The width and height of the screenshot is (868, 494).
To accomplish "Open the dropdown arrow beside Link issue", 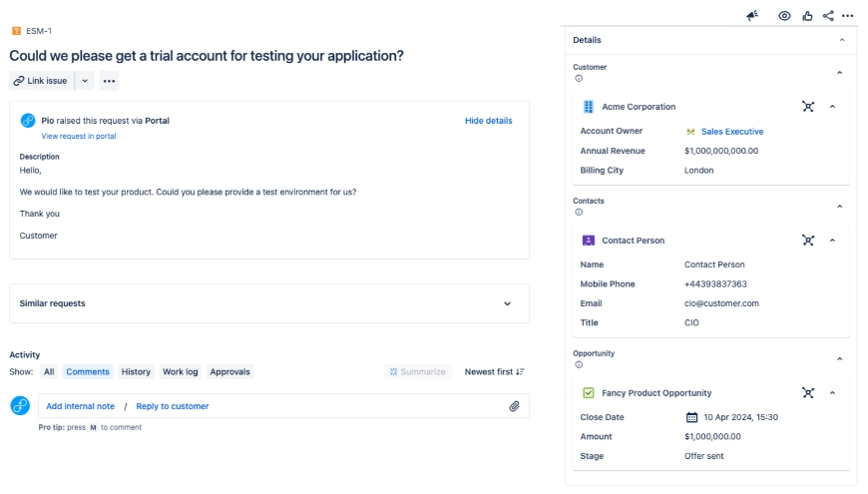I will click(x=85, y=81).
